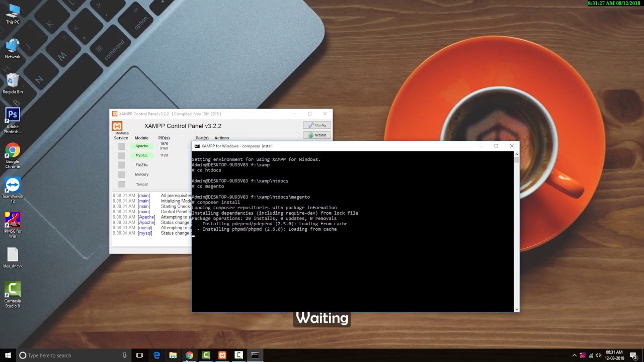Image resolution: width=644 pixels, height=362 pixels.
Task: Click the volume icon in system tray
Action: coord(598,355)
